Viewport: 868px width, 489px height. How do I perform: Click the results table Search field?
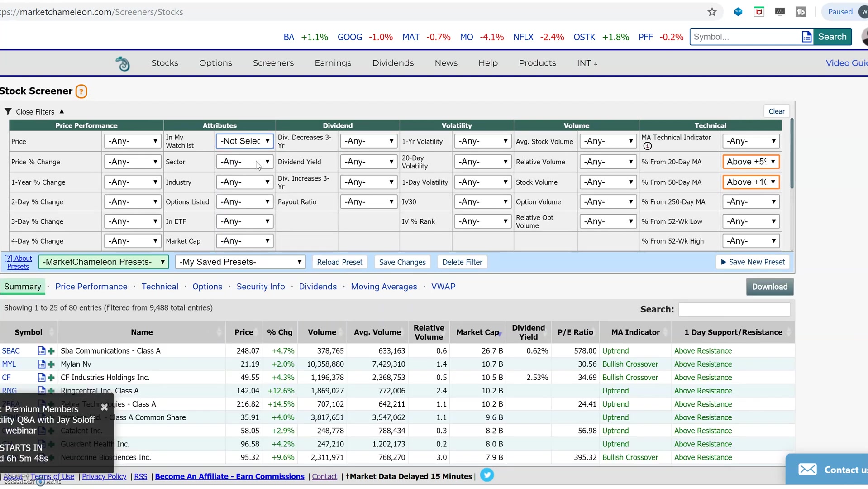(734, 310)
